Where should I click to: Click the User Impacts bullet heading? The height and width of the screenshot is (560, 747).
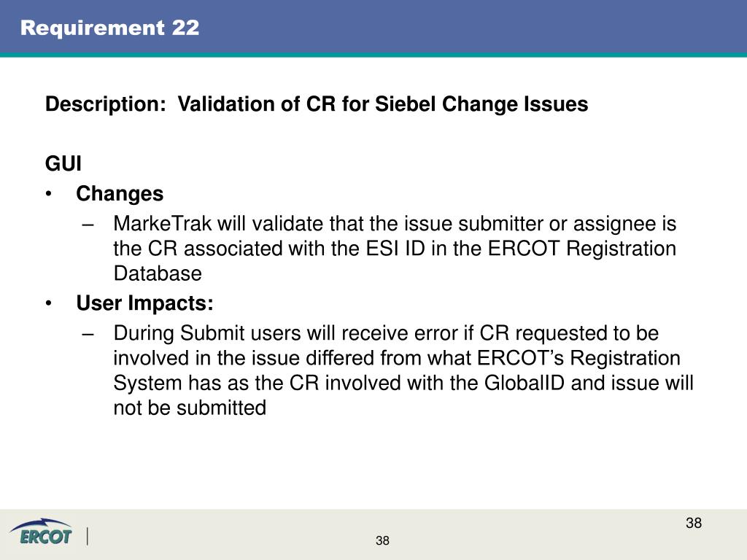[145, 303]
